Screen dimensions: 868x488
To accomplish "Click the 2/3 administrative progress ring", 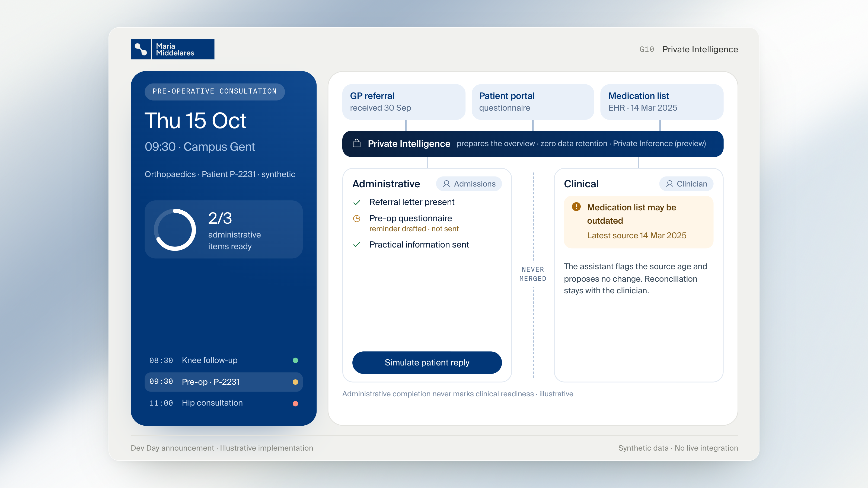I will [x=175, y=230].
